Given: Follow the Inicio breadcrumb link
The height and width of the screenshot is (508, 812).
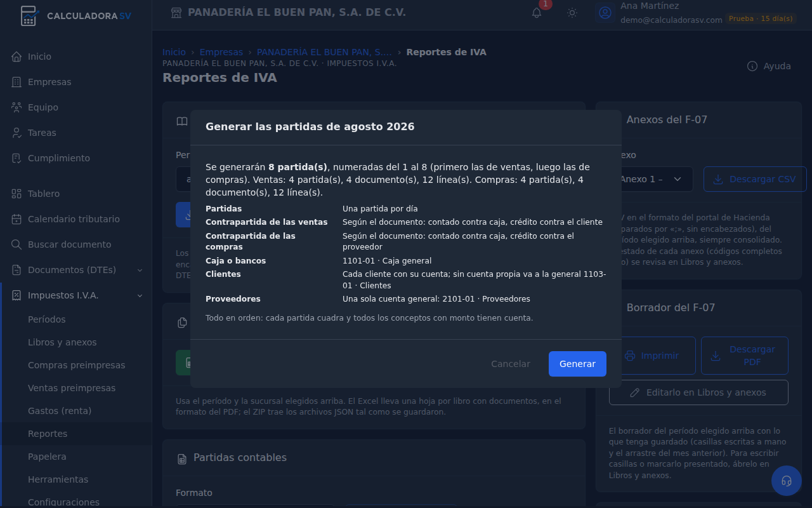Looking at the screenshot, I should (174, 52).
